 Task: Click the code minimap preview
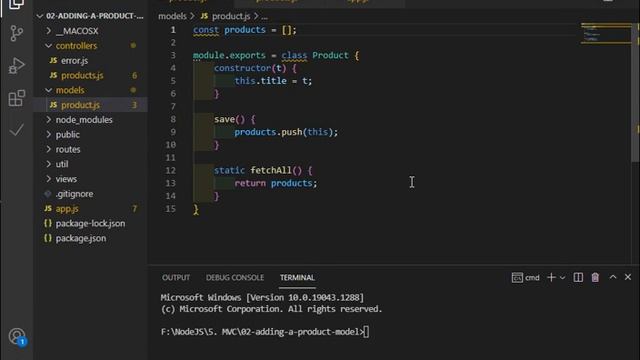click(x=606, y=33)
